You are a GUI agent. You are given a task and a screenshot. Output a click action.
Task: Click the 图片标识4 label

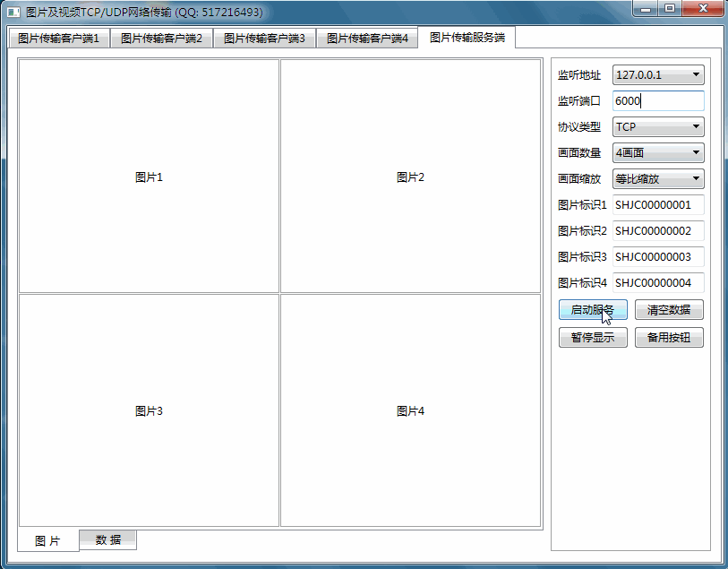[582, 283]
